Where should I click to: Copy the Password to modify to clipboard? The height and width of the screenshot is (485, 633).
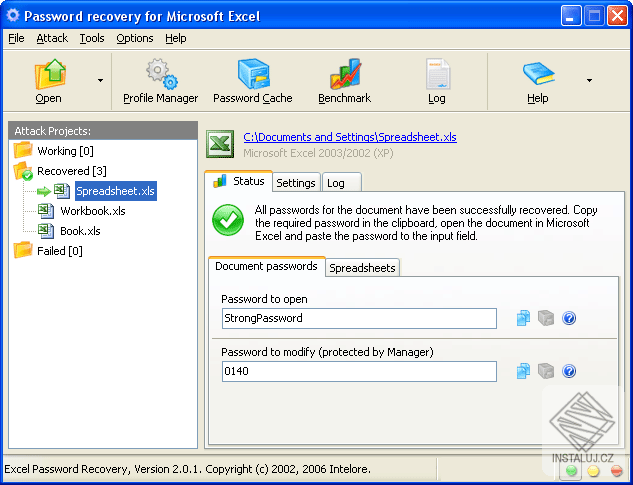pos(523,371)
